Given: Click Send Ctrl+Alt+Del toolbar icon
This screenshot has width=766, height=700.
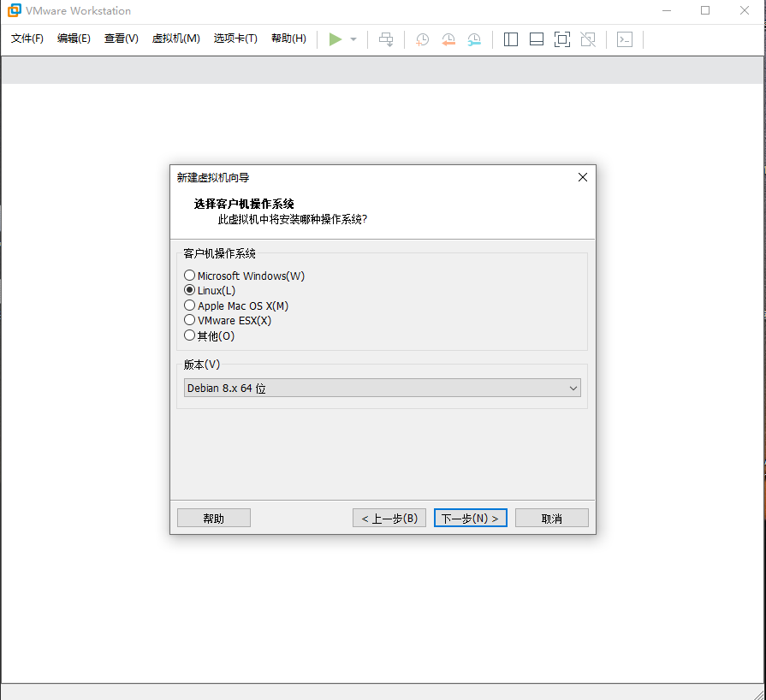Looking at the screenshot, I should [x=386, y=39].
